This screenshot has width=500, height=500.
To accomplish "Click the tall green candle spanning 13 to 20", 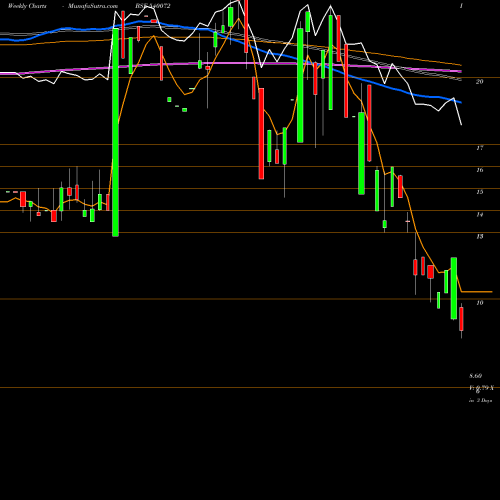I will 115,133.
